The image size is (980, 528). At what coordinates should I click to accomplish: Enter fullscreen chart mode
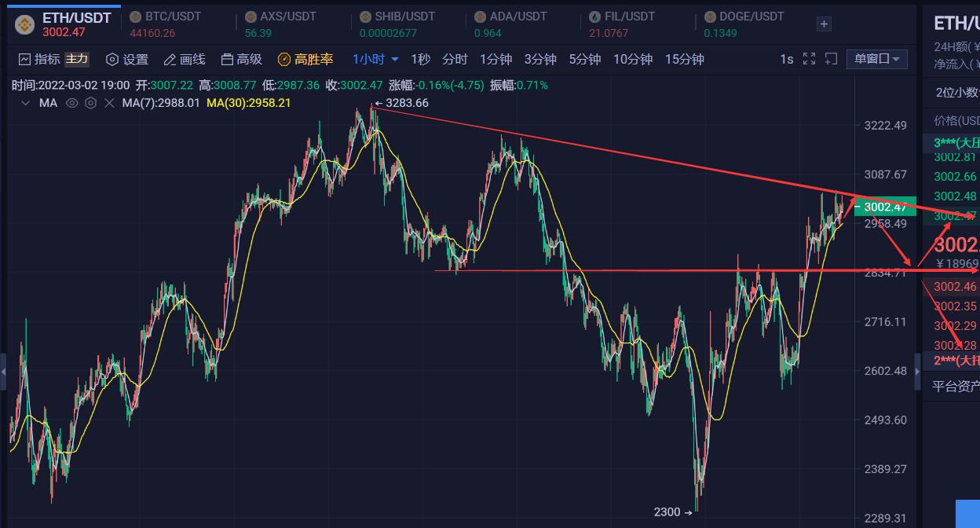pos(809,59)
